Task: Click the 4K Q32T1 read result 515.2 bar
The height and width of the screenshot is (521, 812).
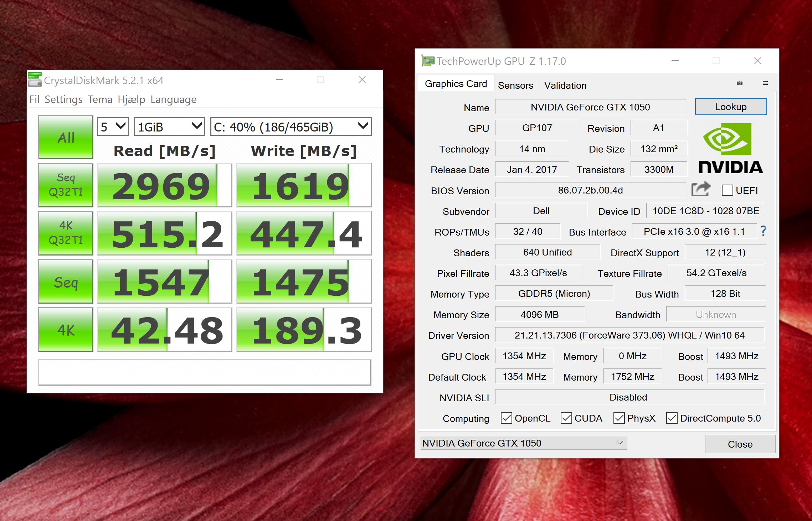Action: 164,233
